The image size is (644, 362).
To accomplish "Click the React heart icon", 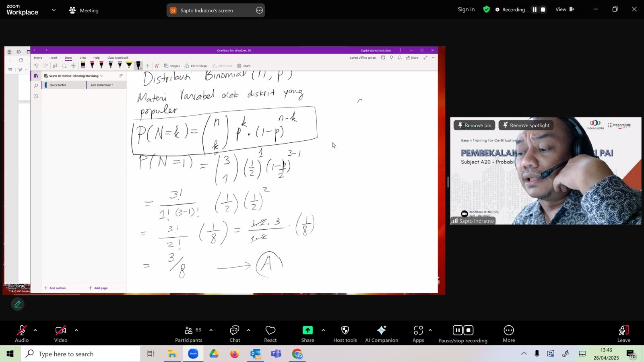I will point(270,334).
